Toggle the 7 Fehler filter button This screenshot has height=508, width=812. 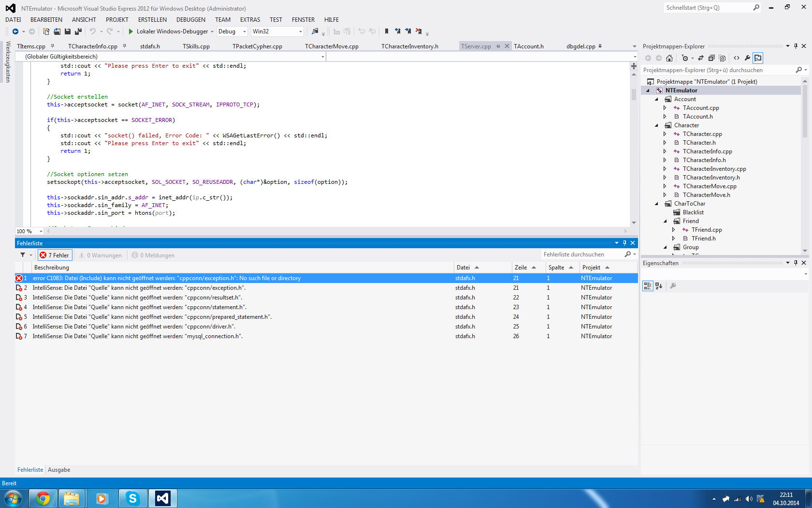click(x=55, y=255)
